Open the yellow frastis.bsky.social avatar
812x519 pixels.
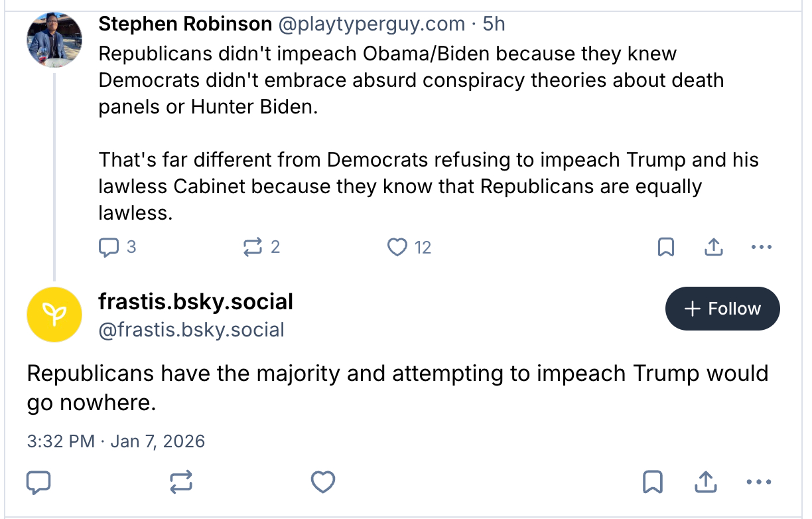pyautogui.click(x=54, y=315)
